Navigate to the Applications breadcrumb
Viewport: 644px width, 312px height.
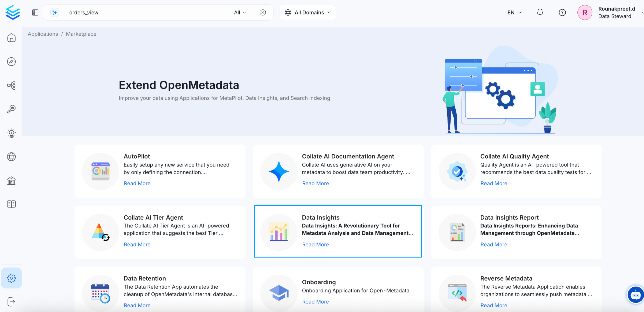(x=43, y=34)
